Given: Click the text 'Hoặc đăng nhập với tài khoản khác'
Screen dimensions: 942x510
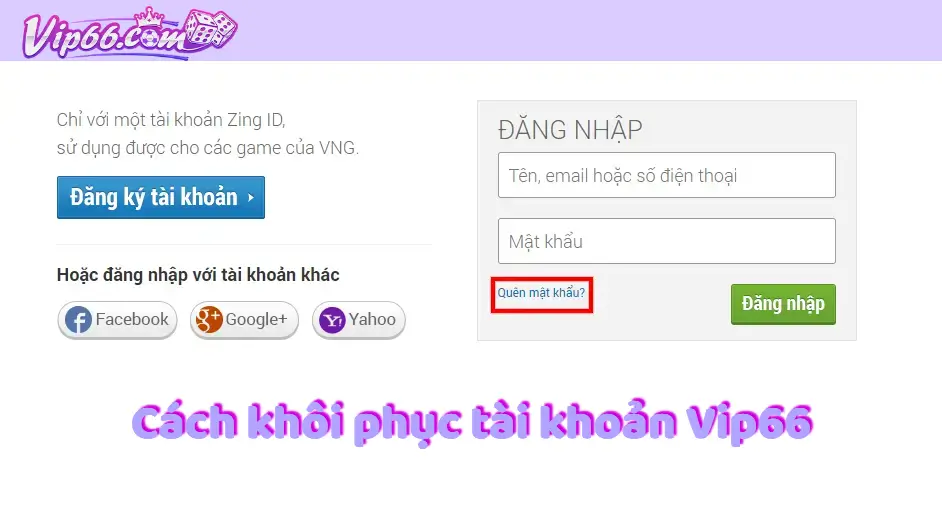Looking at the screenshot, I should coord(198,275).
